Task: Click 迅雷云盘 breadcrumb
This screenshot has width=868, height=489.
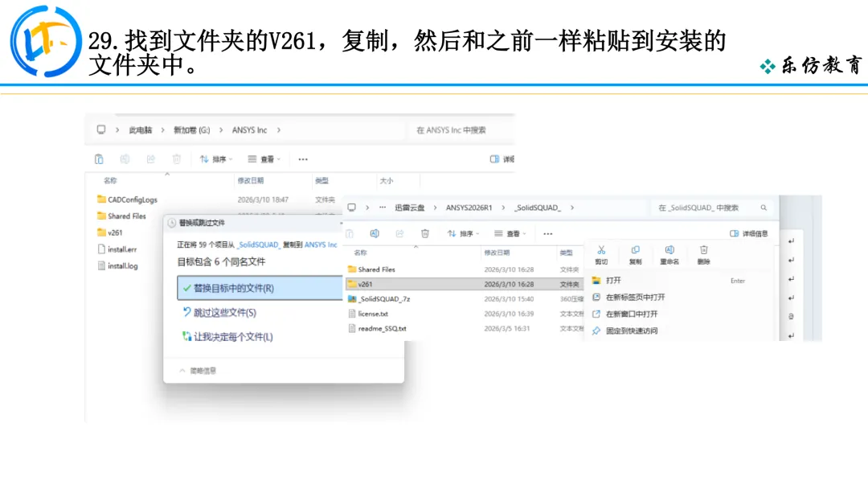Action: coord(410,208)
